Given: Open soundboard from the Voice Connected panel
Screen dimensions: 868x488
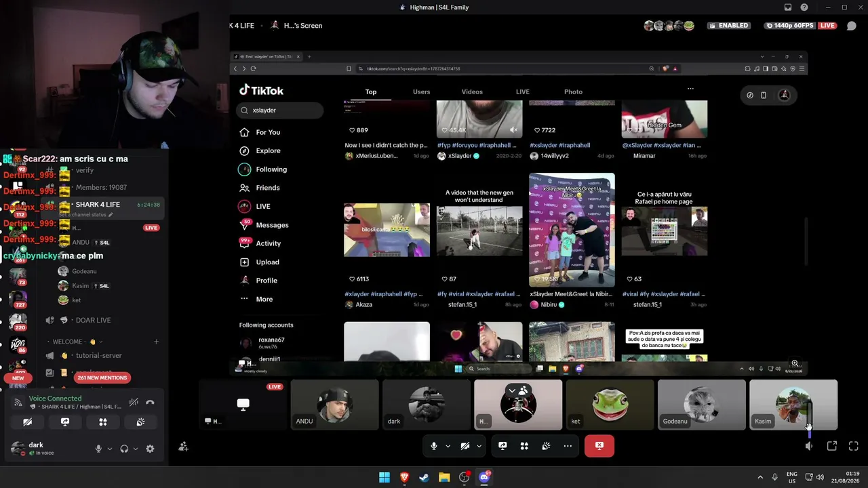Looking at the screenshot, I should (x=140, y=422).
